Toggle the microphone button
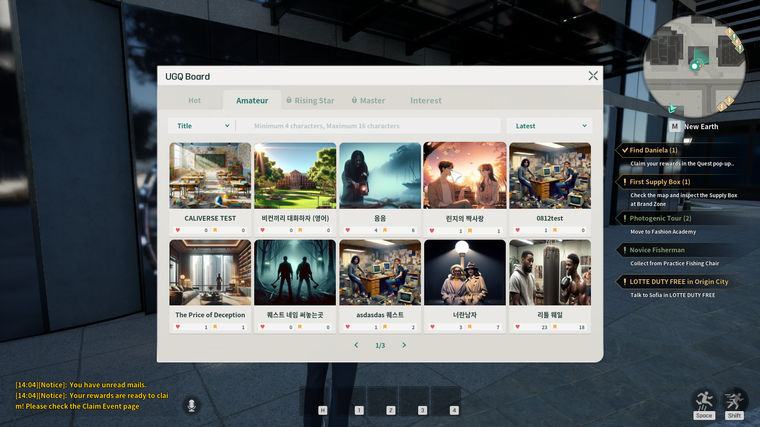 [190, 405]
